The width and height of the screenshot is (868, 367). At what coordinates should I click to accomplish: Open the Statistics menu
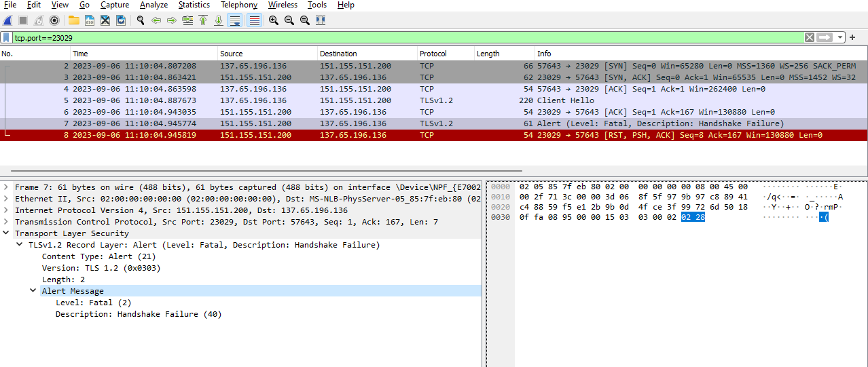[194, 5]
